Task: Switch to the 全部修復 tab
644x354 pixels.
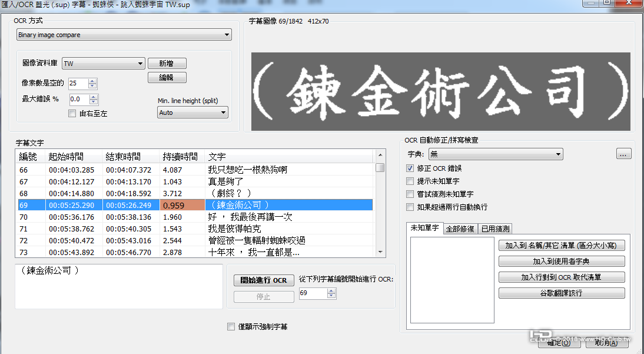Action: pos(460,229)
